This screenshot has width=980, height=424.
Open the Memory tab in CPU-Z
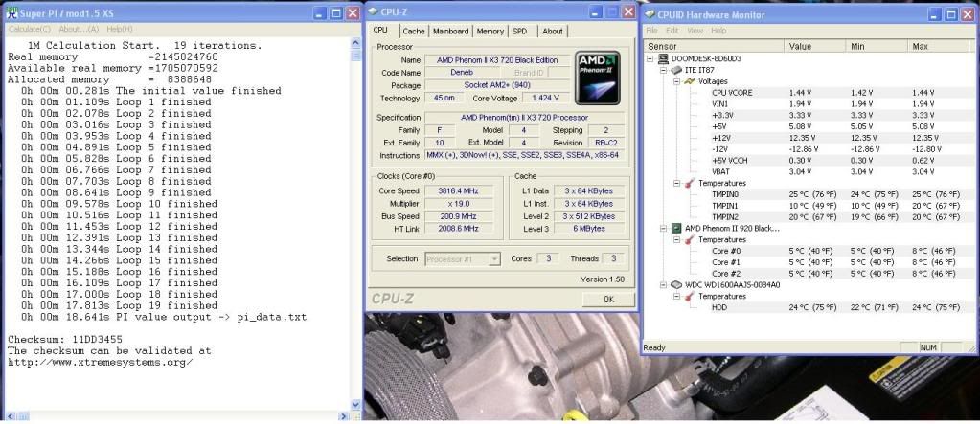click(490, 31)
